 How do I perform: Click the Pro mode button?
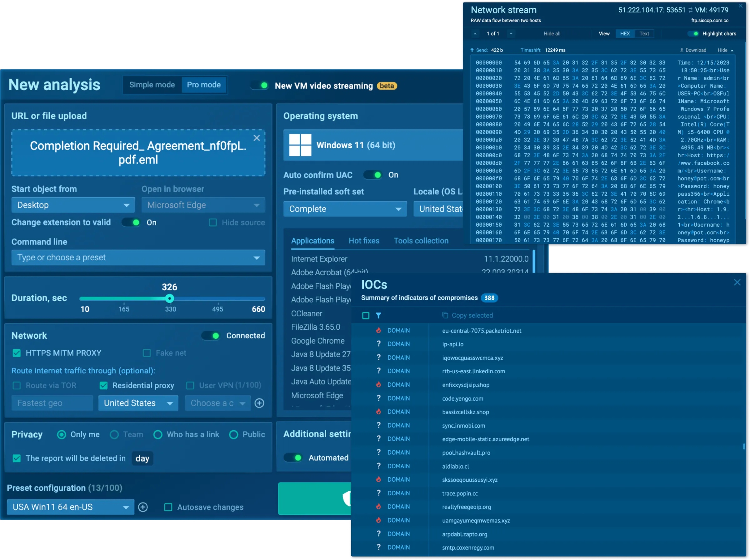point(204,85)
